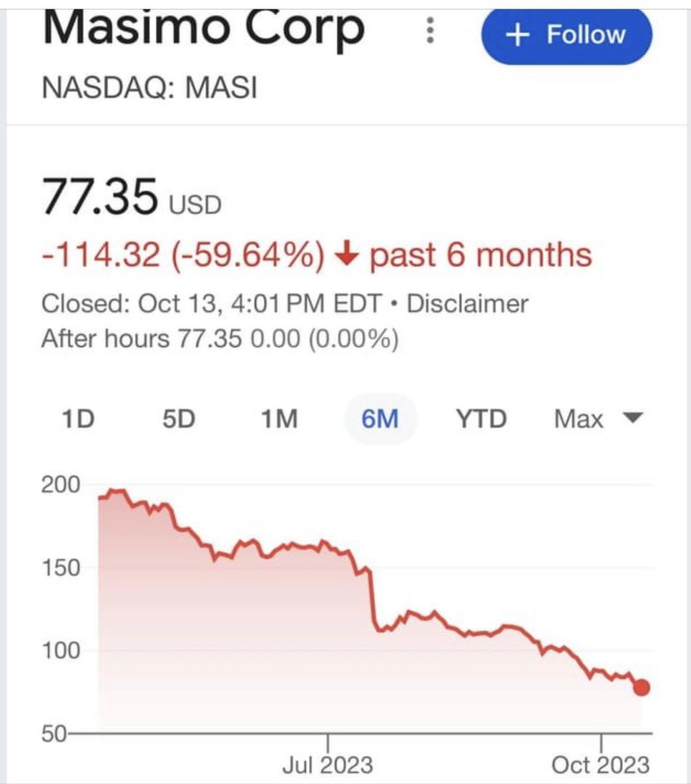Click the red down arrow indicator
This screenshot has width=691, height=784.
point(346,255)
